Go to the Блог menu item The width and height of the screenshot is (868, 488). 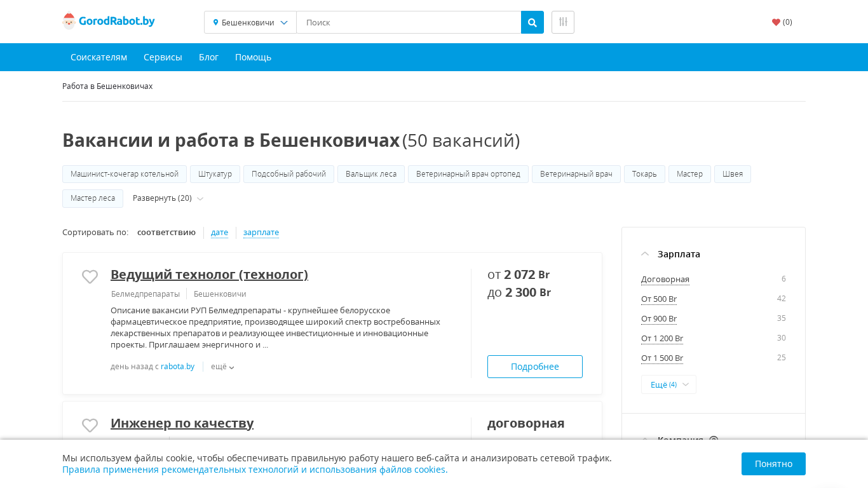click(208, 57)
